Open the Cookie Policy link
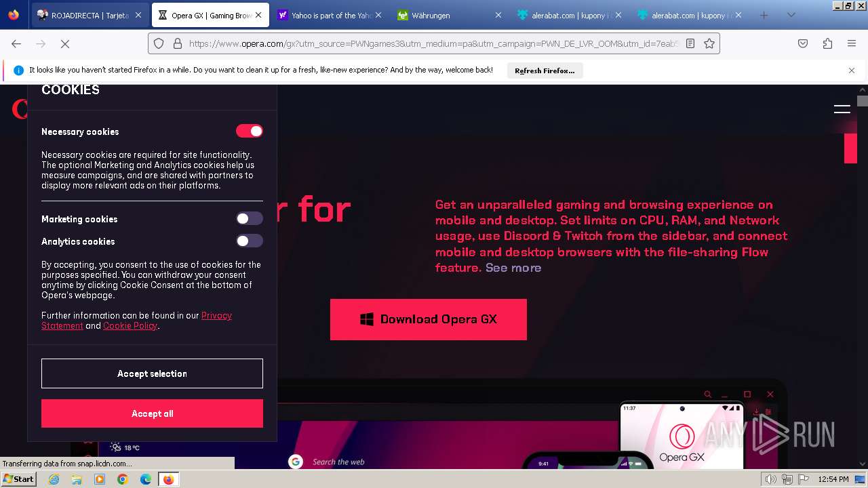The width and height of the screenshot is (868, 488). coord(130,326)
